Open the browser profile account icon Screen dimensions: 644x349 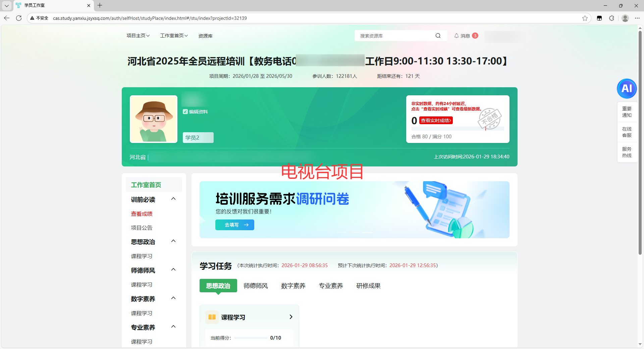(x=625, y=18)
